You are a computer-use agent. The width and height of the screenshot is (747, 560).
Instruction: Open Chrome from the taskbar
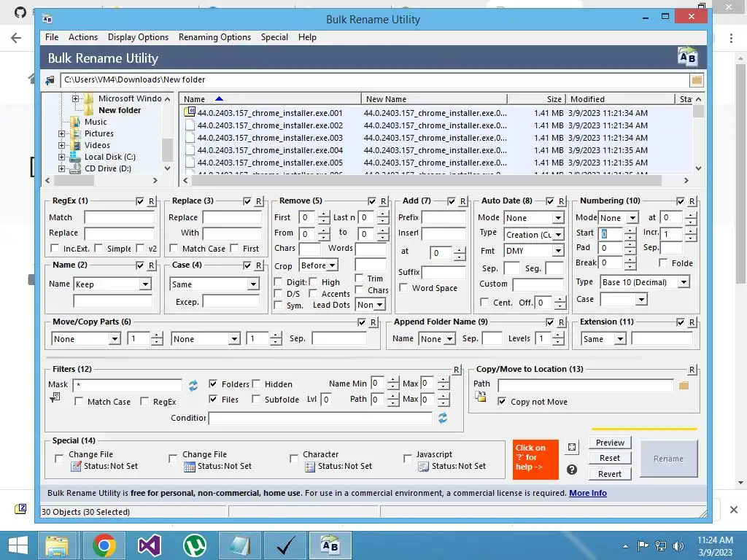tap(104, 545)
